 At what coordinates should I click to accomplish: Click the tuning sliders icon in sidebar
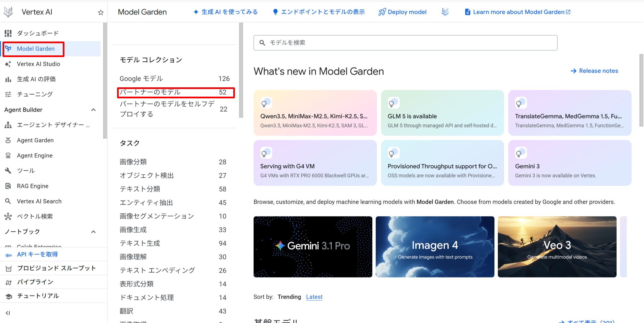[x=8, y=94]
